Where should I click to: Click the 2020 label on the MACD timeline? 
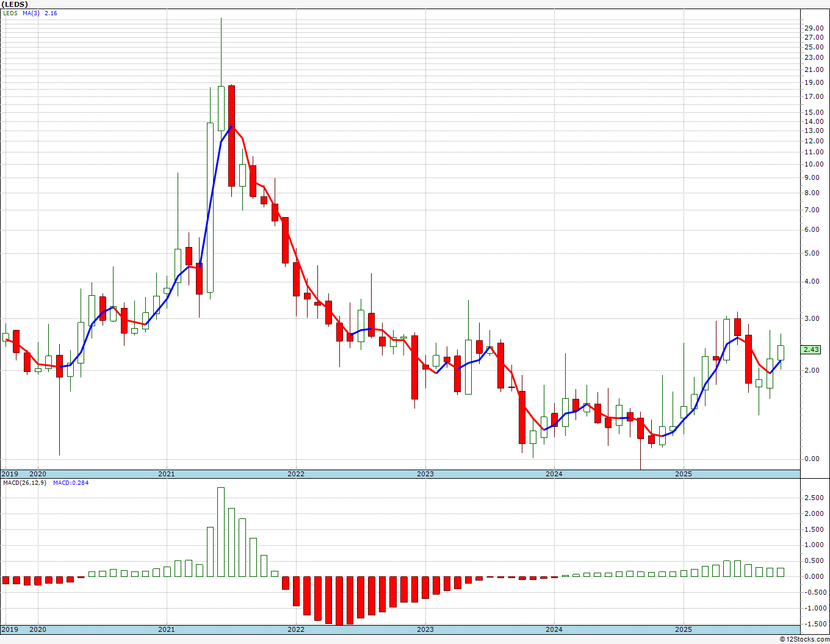coord(38,629)
